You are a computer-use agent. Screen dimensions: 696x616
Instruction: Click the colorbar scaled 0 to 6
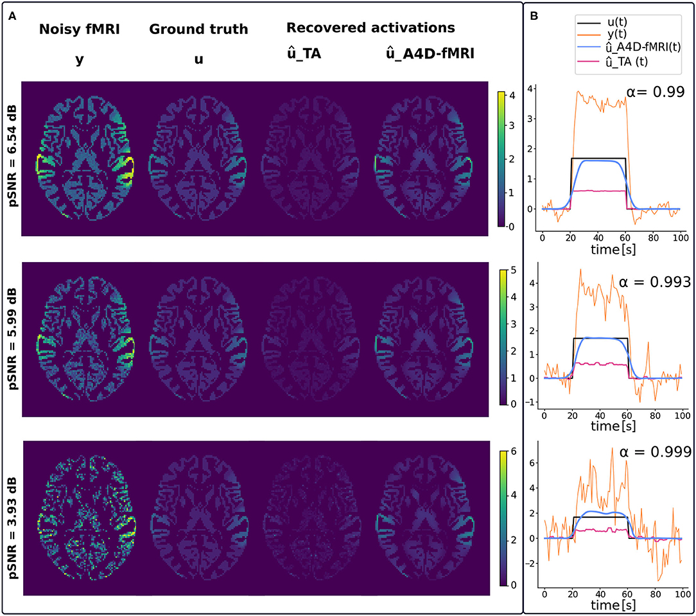click(503, 518)
